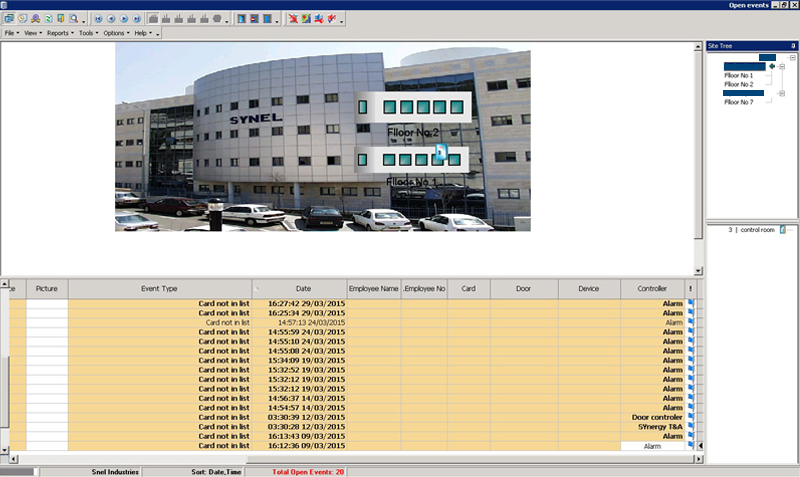Click the Event Type column header
800x477 pixels.
coord(159,288)
